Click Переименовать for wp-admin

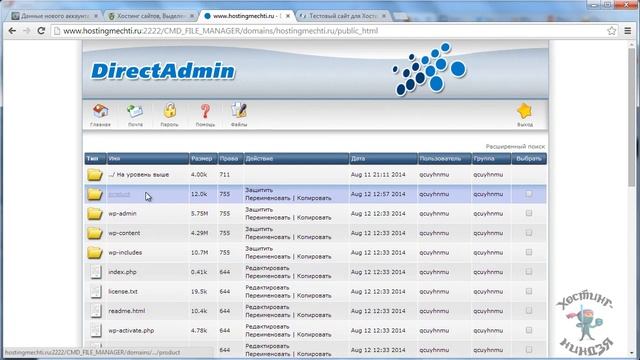268,218
